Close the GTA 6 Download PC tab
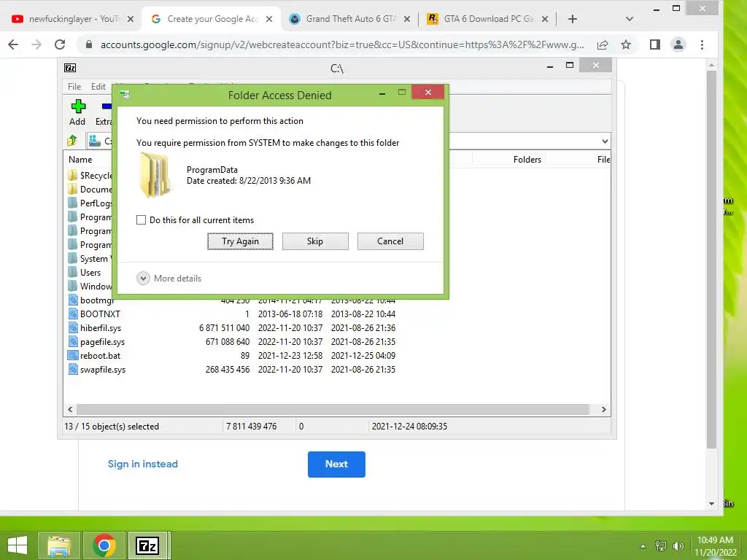Image resolution: width=747 pixels, height=560 pixels. point(545,19)
